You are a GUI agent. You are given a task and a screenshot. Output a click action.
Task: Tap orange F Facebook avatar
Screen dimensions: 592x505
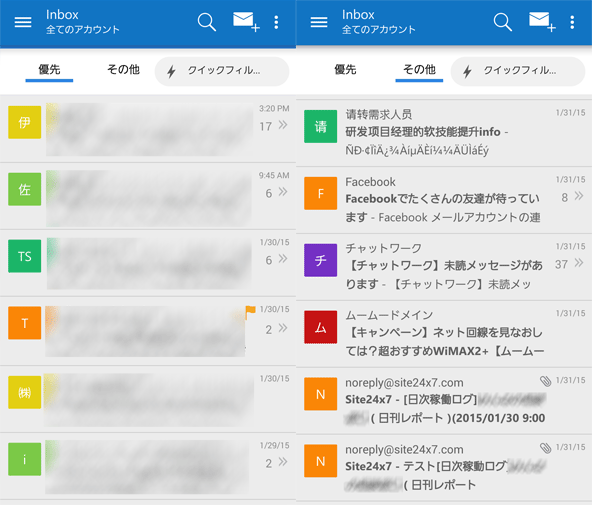321,193
